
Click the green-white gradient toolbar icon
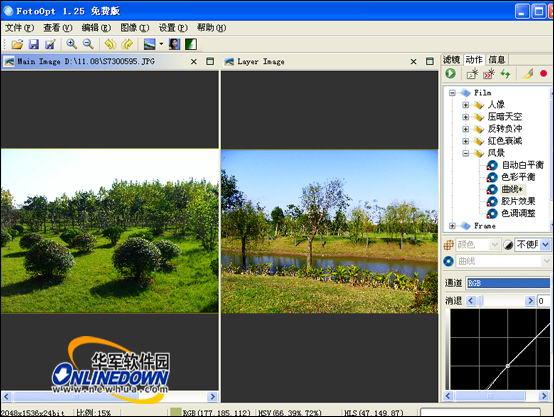[x=191, y=44]
